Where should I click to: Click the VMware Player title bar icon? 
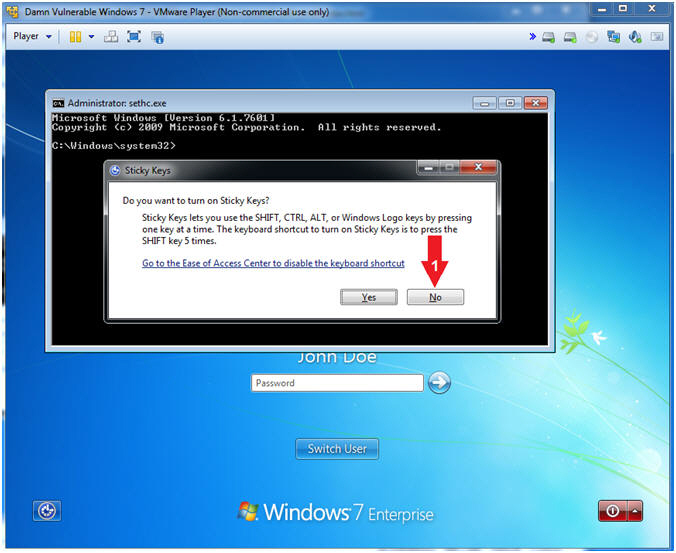(13, 11)
